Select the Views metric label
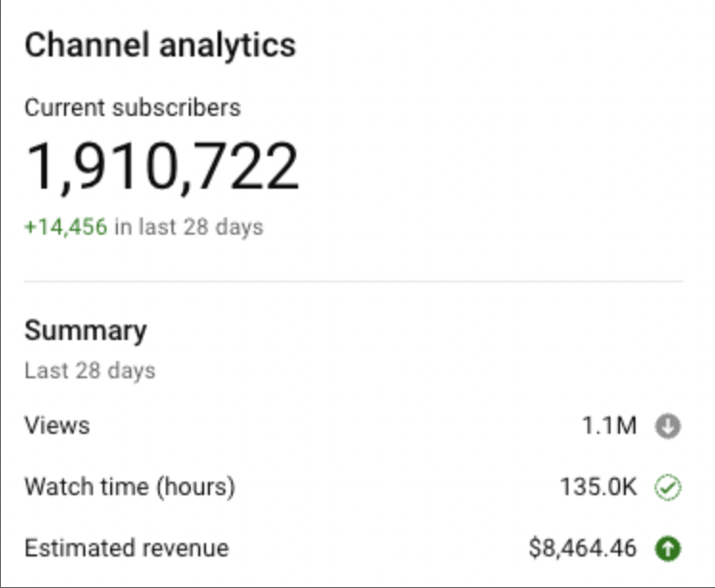This screenshot has width=715, height=588. click(57, 425)
